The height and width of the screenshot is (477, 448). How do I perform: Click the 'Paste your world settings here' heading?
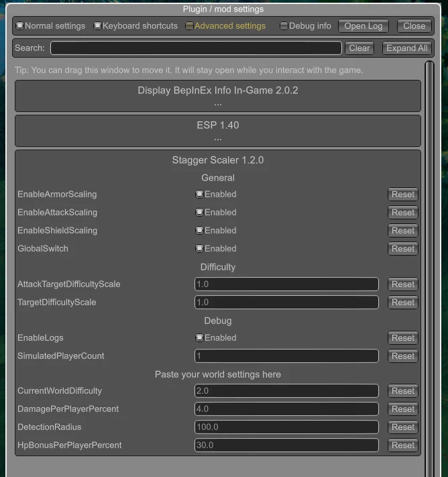[x=218, y=374]
